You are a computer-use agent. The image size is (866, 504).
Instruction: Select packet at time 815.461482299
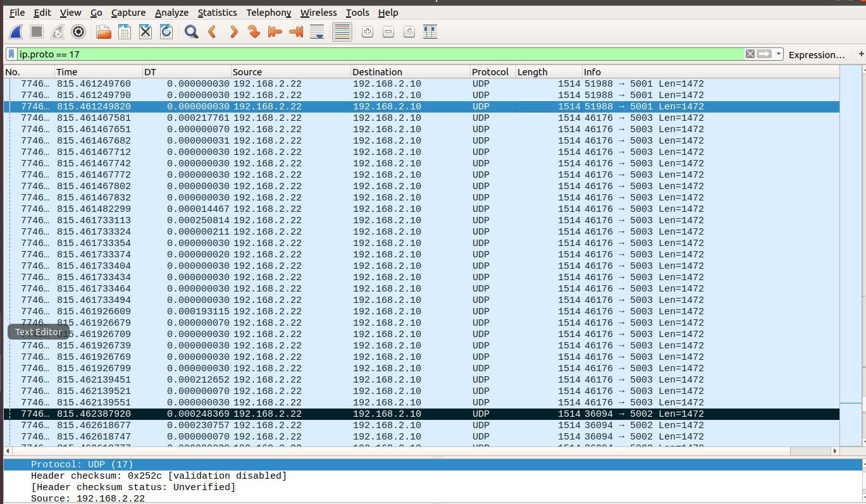pyautogui.click(x=421, y=209)
